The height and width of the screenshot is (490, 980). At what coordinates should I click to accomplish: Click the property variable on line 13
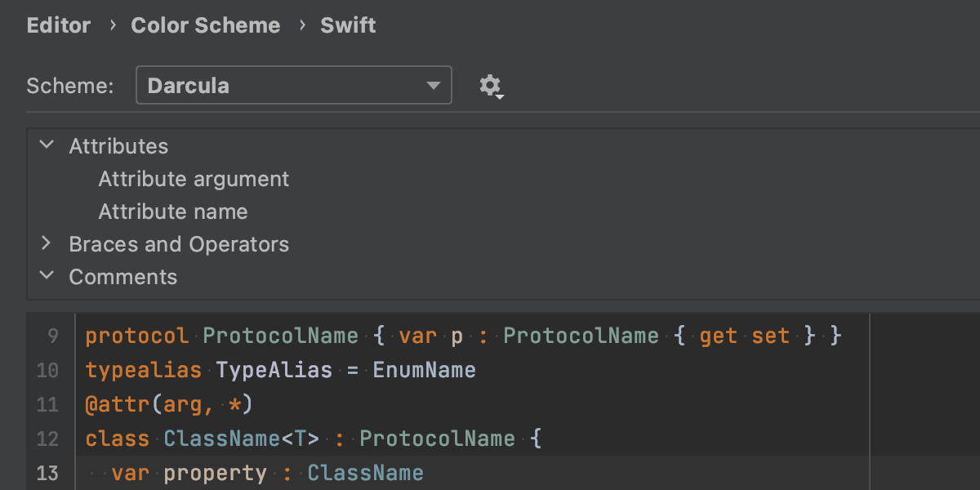coord(215,473)
